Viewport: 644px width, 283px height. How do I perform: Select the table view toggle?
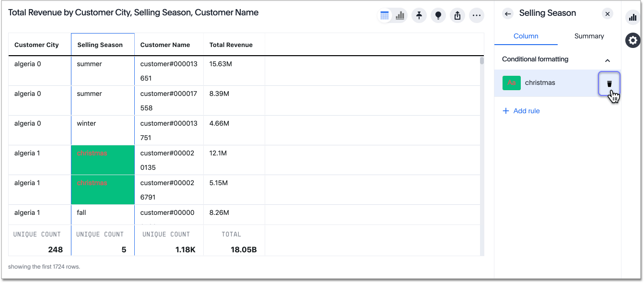click(x=385, y=15)
